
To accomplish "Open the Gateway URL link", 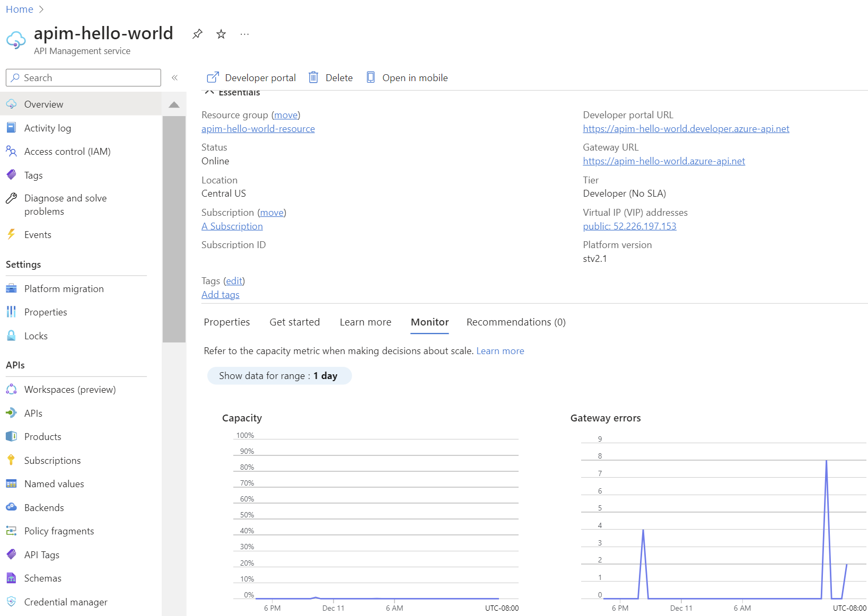I will [663, 161].
